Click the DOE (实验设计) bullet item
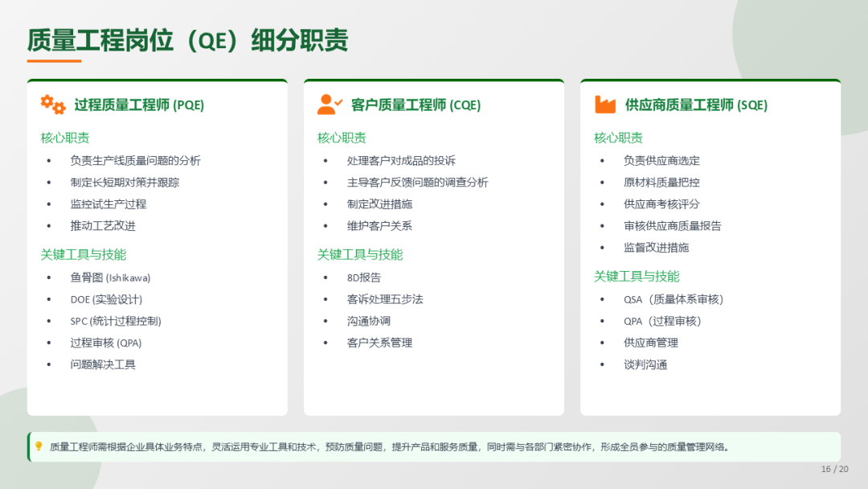Screen dimensions: 868x489 click(106, 299)
